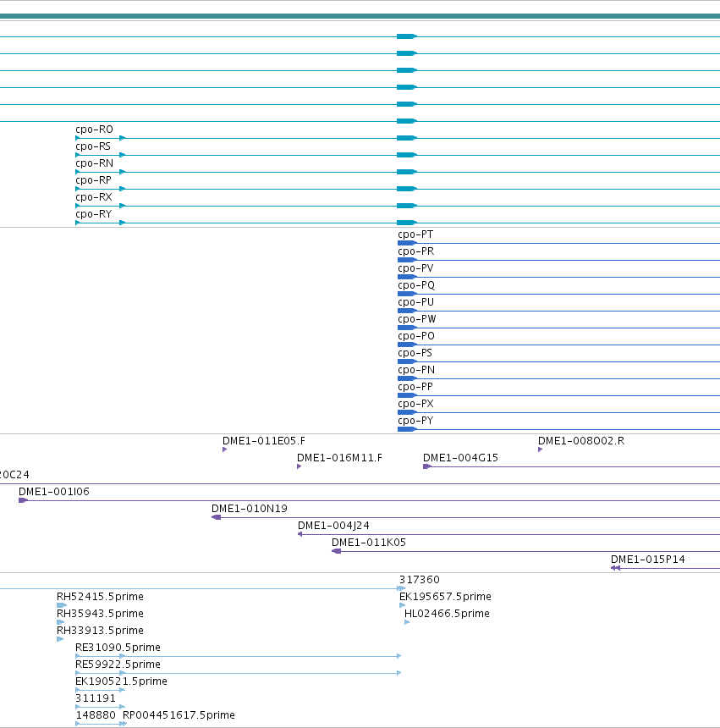Click the RH33913.5prime EST label

(x=100, y=631)
